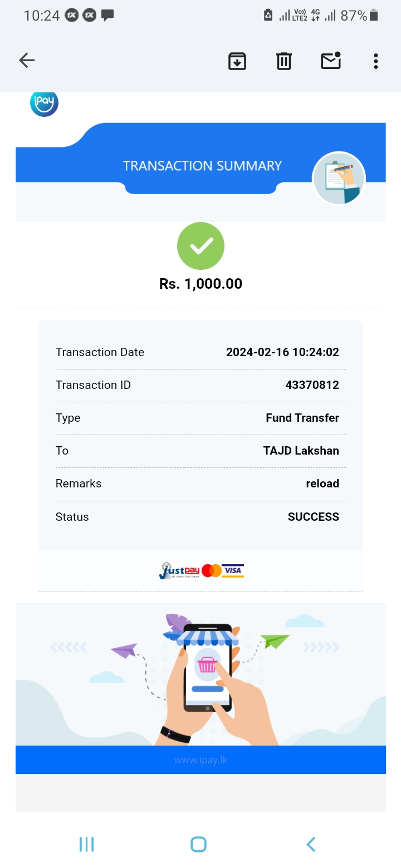Tap the message notification icon in status bar

107,16
